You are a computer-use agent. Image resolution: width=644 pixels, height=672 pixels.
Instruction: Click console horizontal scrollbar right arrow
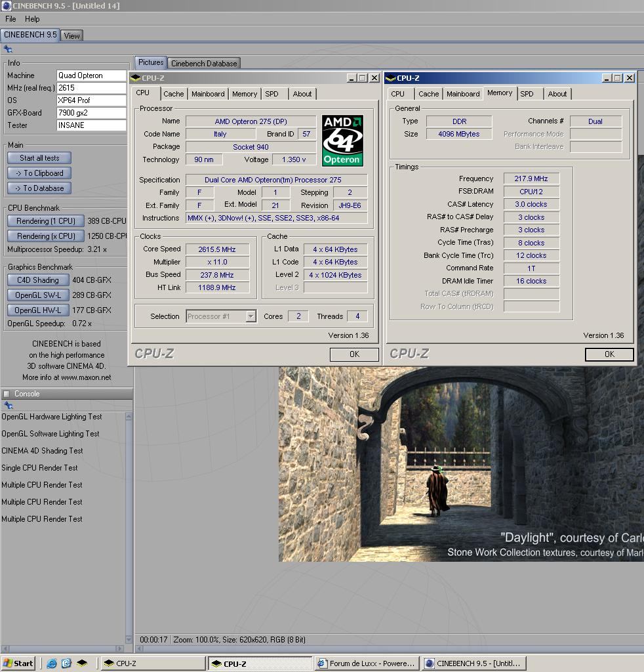[x=120, y=648]
